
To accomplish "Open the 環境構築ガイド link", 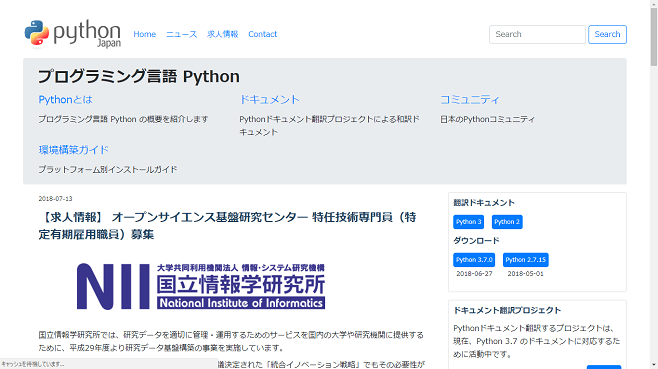I will [x=74, y=150].
